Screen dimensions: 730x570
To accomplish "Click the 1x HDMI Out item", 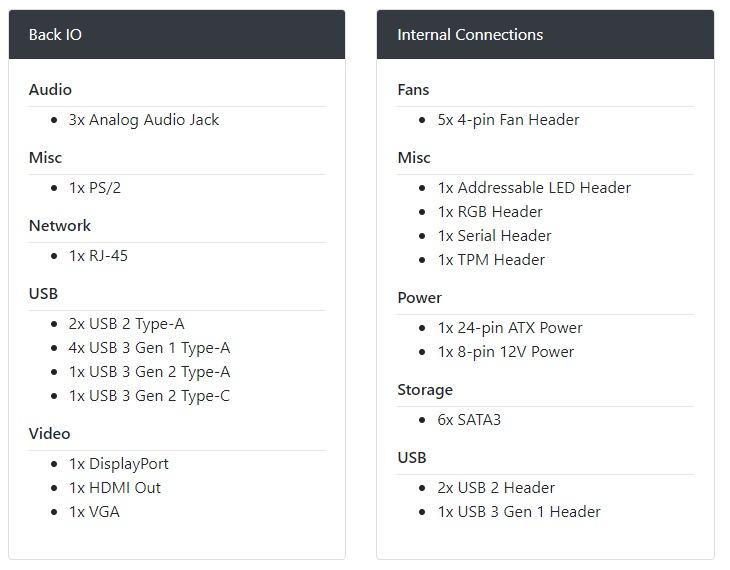I will [x=115, y=488].
